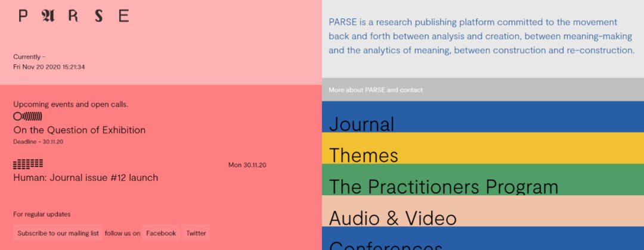The height and width of the screenshot is (250, 644).
Task: Open The Practitioners Program section
Action: click(x=483, y=180)
